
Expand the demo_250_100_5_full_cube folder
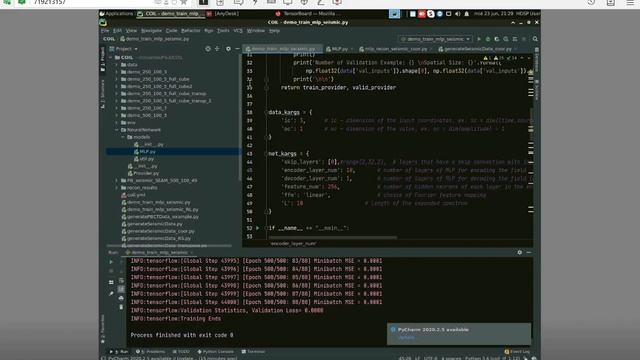click(x=117, y=79)
